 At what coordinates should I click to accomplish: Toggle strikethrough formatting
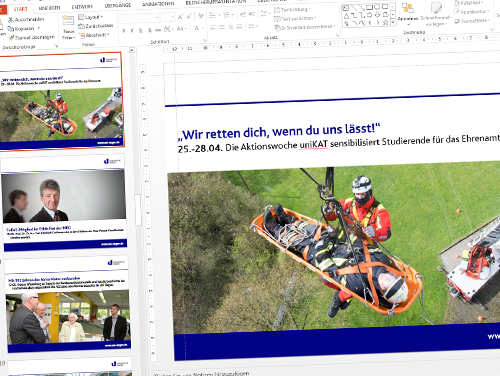(x=158, y=30)
